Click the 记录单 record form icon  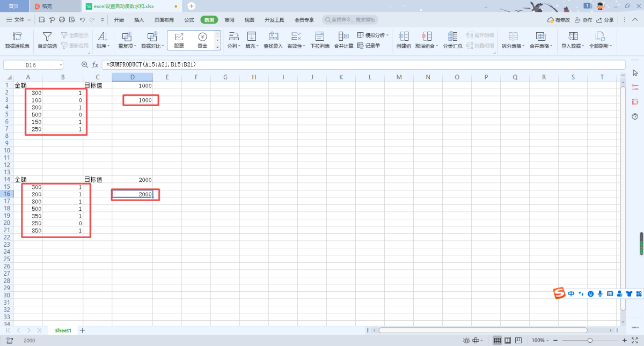click(369, 46)
